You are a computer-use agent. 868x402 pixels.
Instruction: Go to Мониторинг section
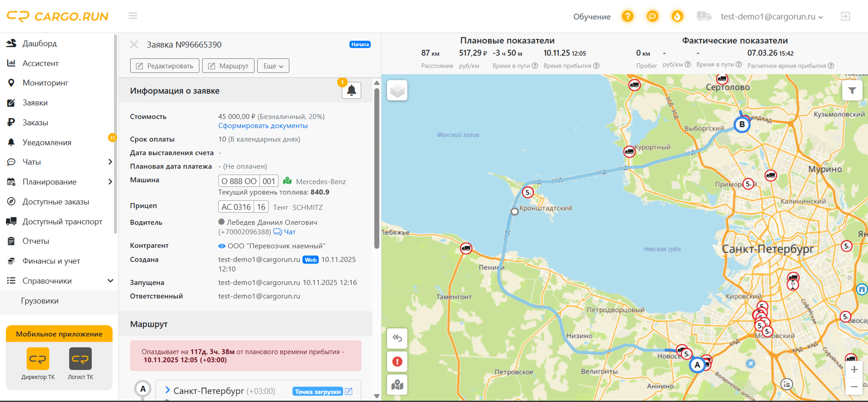click(45, 83)
